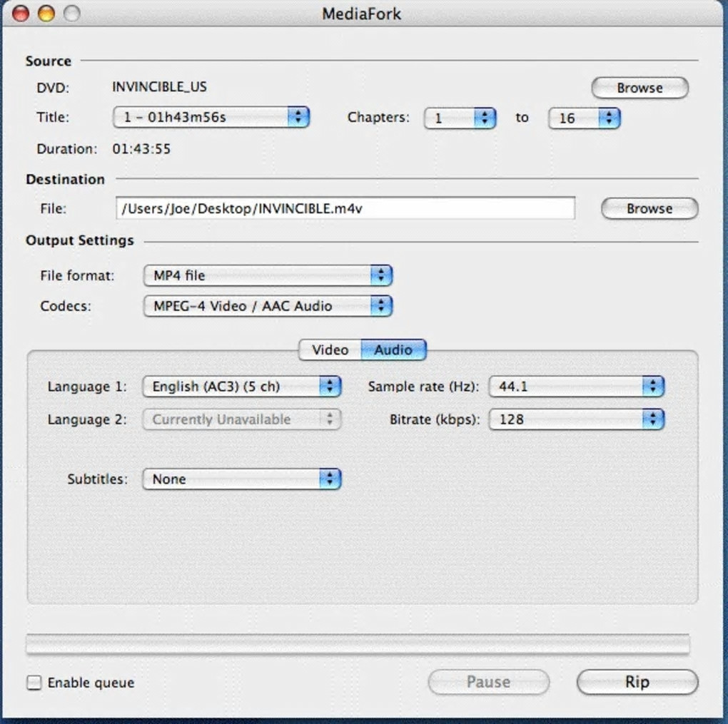Open the starting chapter dropdown
This screenshot has height=724, width=728.
click(460, 118)
